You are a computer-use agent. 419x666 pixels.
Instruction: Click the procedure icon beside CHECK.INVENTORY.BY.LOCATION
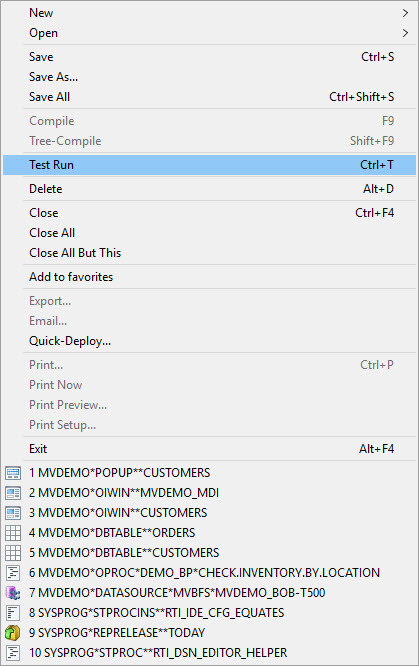click(13, 573)
